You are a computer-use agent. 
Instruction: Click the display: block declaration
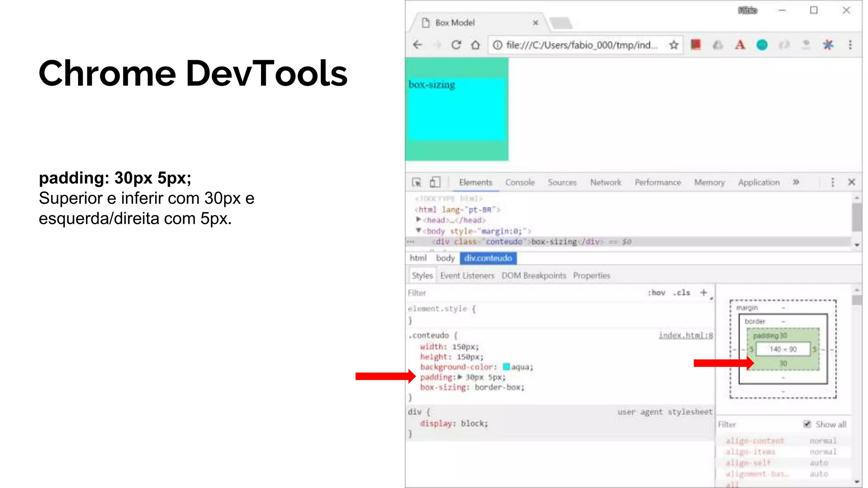(454, 424)
